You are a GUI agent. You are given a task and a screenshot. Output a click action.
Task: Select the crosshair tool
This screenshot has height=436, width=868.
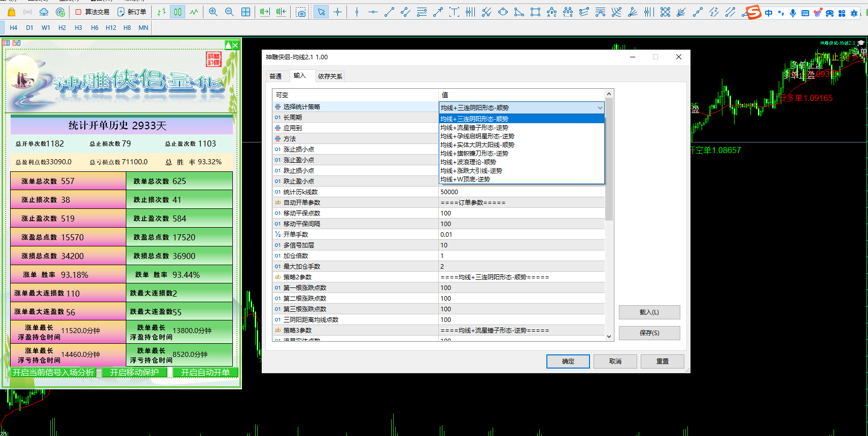point(338,12)
